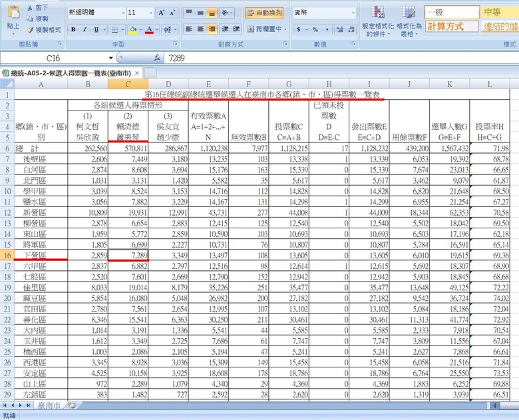Click the Copy (複製) icon
519x420 pixels.
click(30, 19)
